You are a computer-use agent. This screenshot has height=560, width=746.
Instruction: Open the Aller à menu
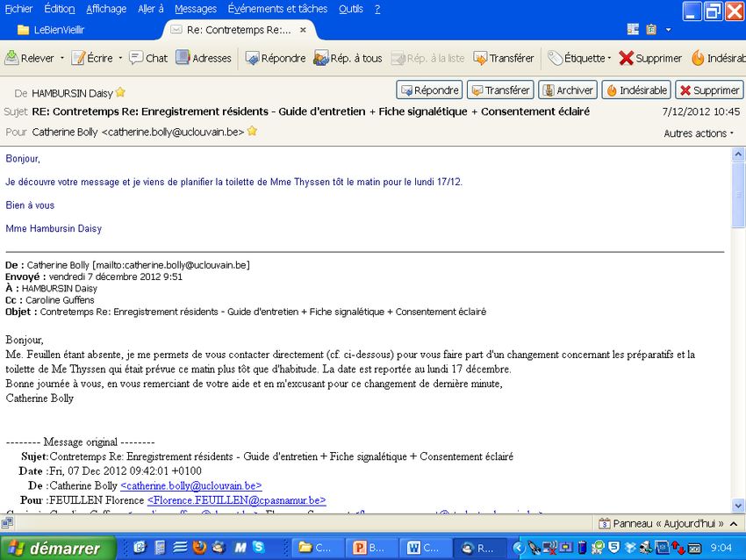150,9
